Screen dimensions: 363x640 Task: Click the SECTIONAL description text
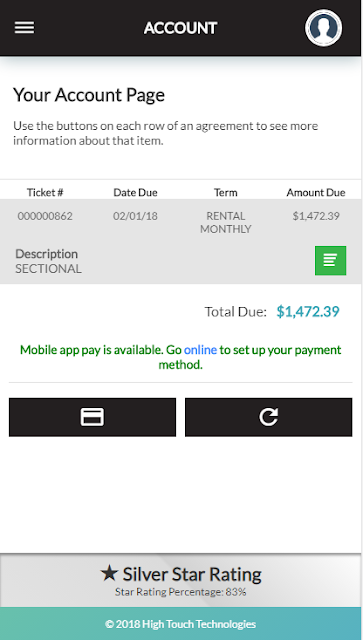coord(48,269)
